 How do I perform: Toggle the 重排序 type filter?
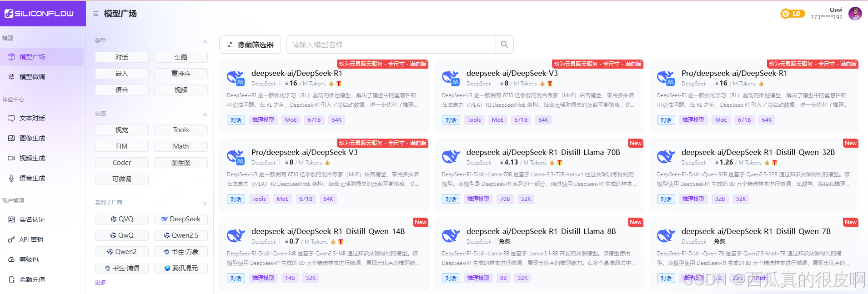[181, 74]
